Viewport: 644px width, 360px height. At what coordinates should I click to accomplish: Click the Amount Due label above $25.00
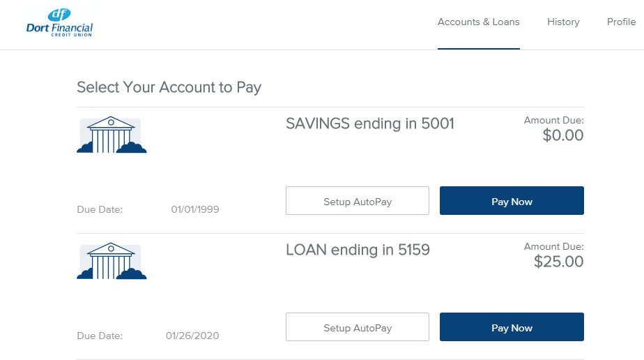click(553, 247)
